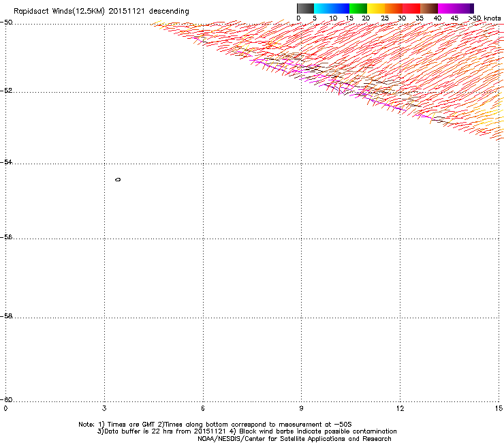Click the yellow 20-25 knots color band
Viewport: 504px width, 443px height.
376,8
